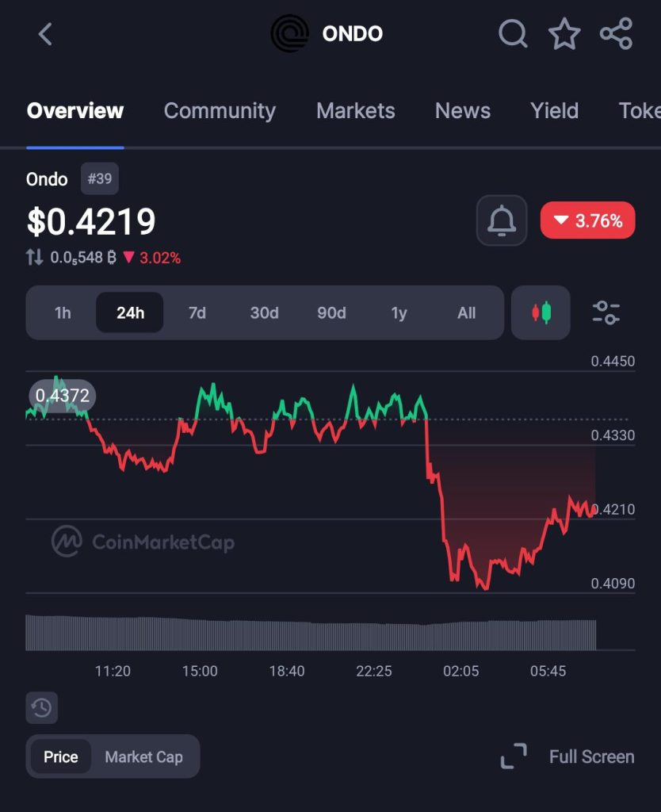Select the 1h time range

click(x=63, y=312)
